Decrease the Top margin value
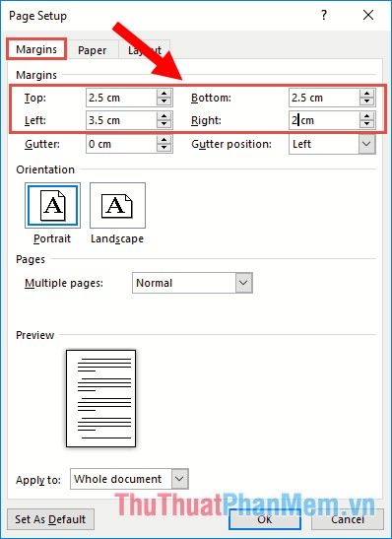This screenshot has width=392, height=539. (164, 101)
